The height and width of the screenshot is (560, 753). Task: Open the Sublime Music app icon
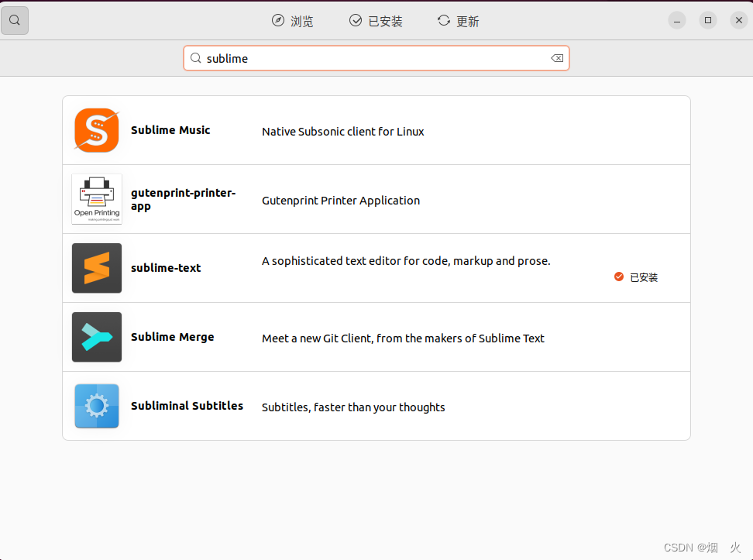pyautogui.click(x=97, y=130)
